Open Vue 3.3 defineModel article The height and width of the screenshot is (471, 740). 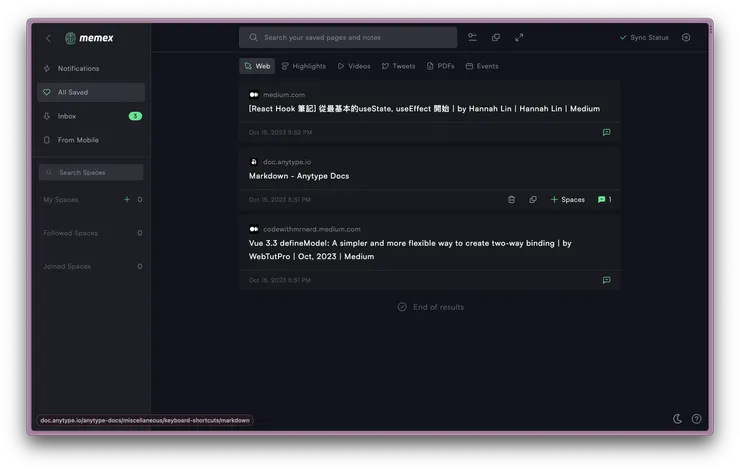(410, 250)
